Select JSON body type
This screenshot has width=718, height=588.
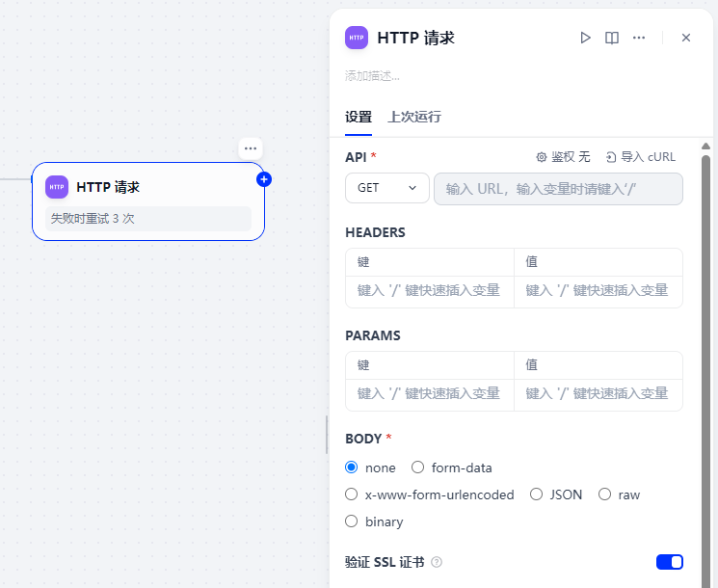click(x=536, y=494)
